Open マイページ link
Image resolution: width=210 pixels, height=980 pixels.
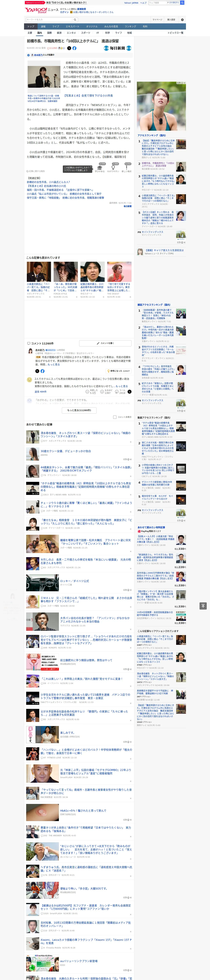[157, 20]
